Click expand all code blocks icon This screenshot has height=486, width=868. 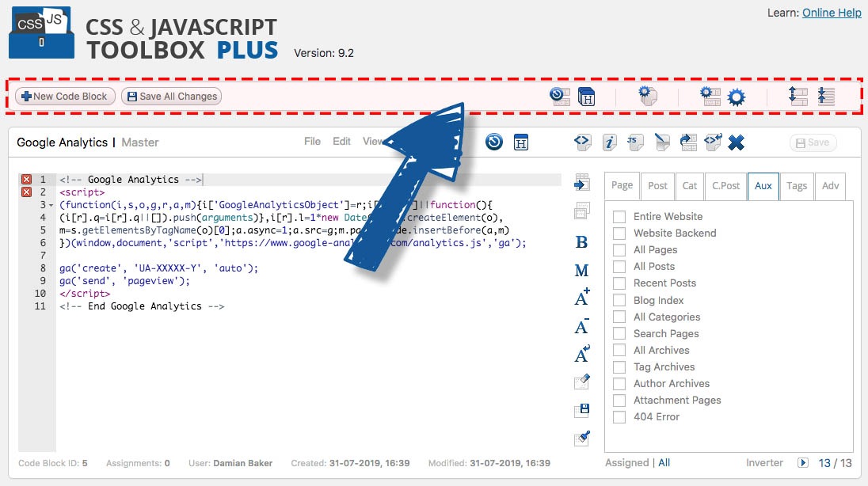point(798,97)
